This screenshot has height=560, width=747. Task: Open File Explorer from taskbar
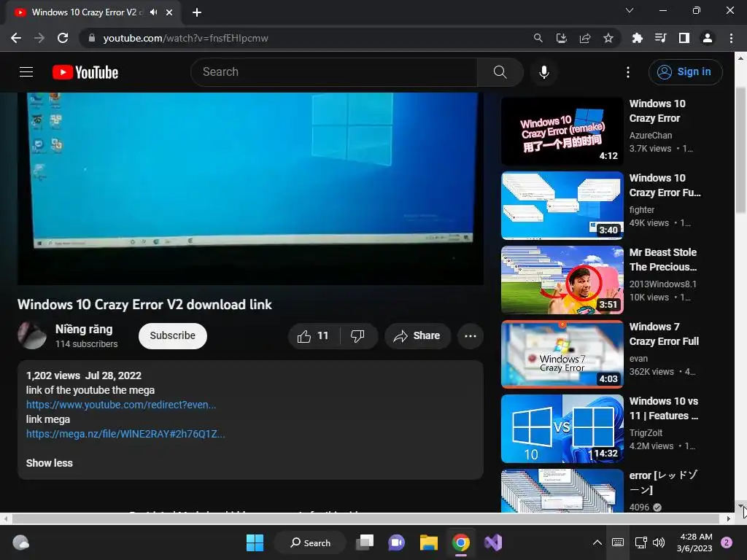[x=429, y=542]
